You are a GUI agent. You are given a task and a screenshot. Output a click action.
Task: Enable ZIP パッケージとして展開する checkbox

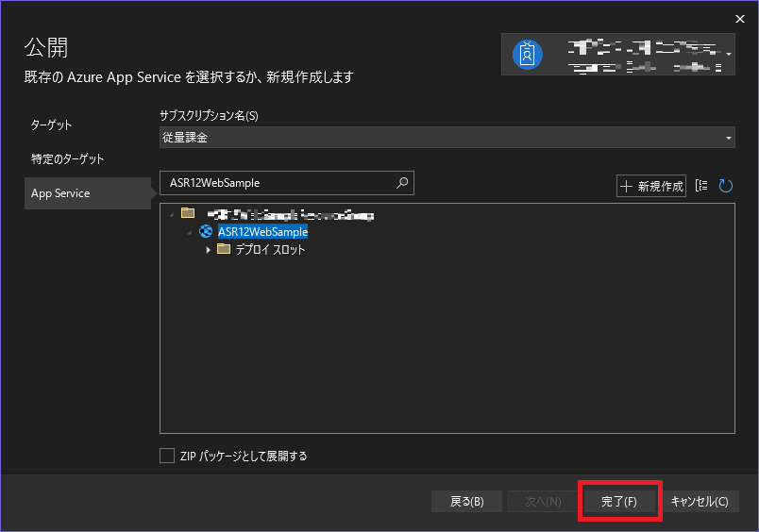(167, 456)
